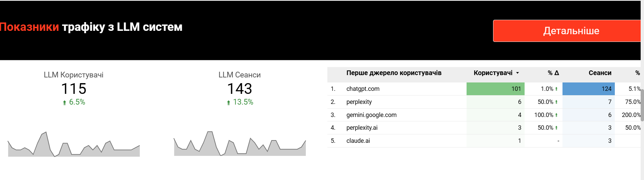Click the Сеанси column header
Screen dimensions: 644x180
[x=600, y=73]
